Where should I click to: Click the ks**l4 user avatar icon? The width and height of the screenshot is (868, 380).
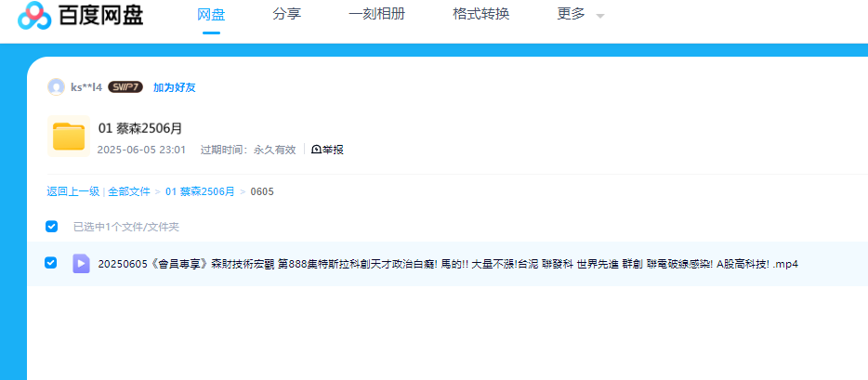point(56,87)
